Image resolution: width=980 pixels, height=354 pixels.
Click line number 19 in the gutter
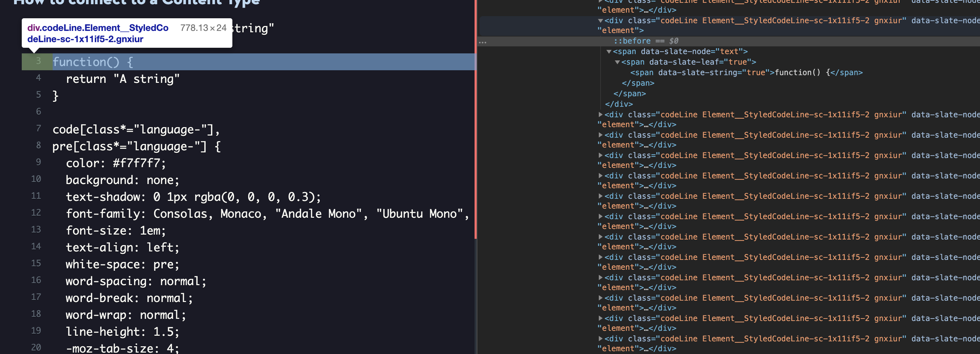(x=36, y=330)
